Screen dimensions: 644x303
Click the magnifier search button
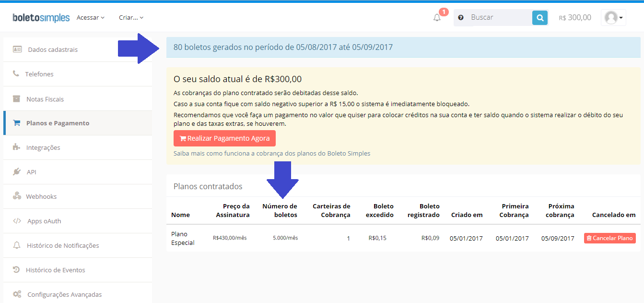click(540, 18)
